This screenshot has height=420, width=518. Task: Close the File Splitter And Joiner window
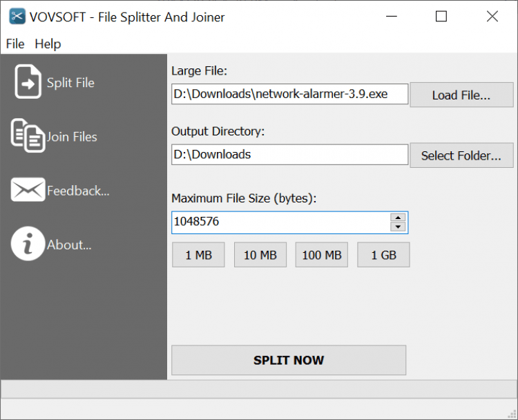(x=492, y=16)
